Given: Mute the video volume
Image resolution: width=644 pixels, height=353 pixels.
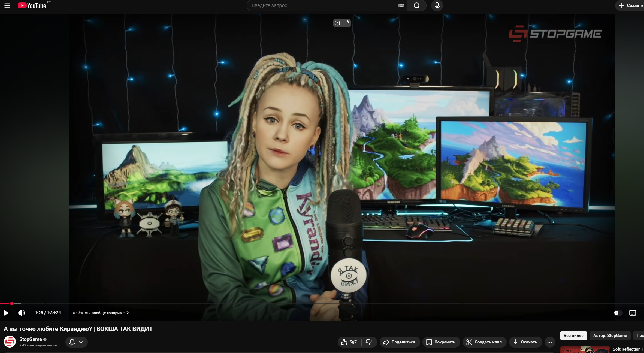Looking at the screenshot, I should pos(22,313).
